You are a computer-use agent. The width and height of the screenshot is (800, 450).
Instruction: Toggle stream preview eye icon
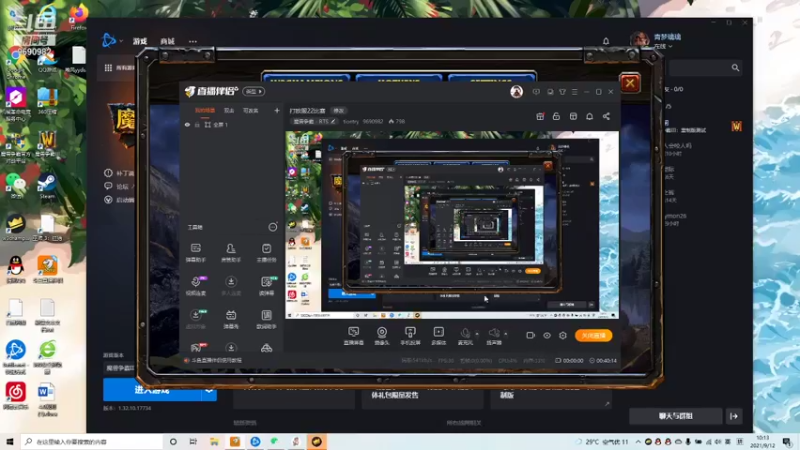546,335
